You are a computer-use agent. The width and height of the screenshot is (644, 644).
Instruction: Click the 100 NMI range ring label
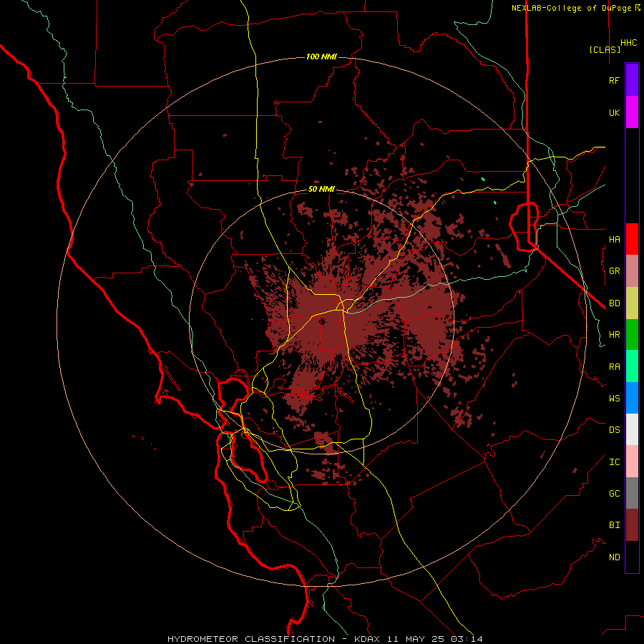321,57
